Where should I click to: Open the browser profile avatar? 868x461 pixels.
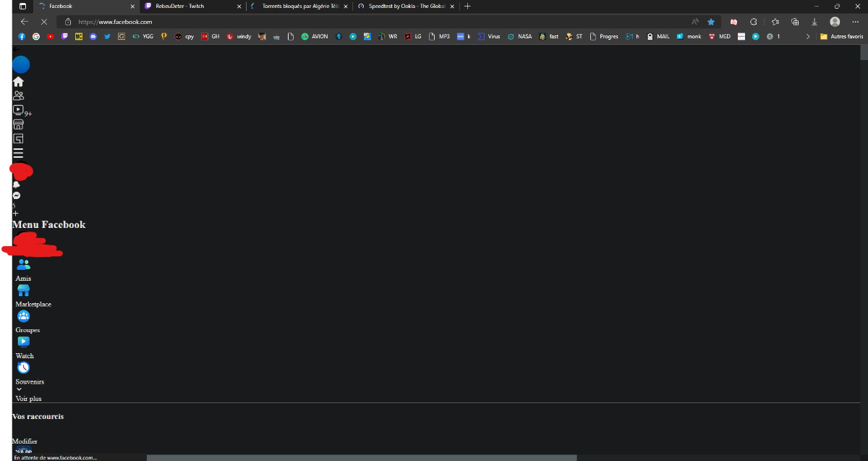pyautogui.click(x=835, y=22)
